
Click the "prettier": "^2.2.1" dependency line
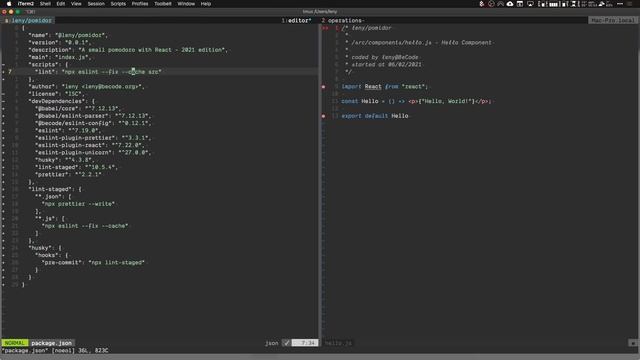68,175
